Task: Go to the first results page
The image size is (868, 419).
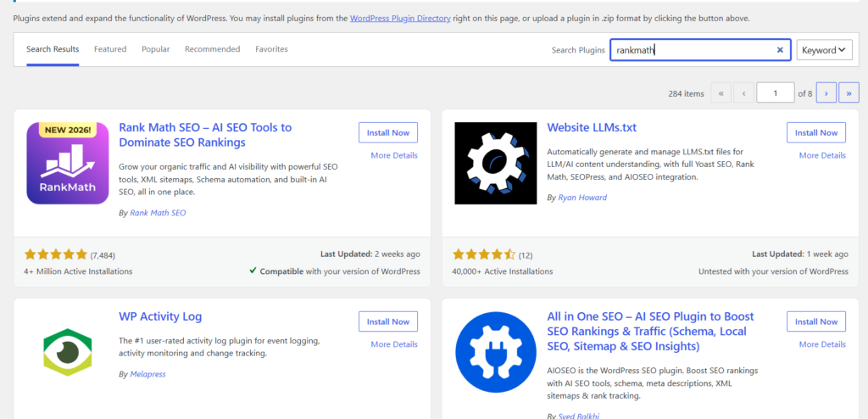Action: 721,93
